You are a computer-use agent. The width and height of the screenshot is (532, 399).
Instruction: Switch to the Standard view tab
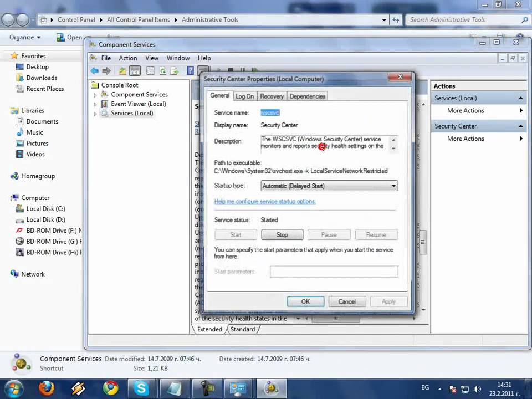pos(243,329)
